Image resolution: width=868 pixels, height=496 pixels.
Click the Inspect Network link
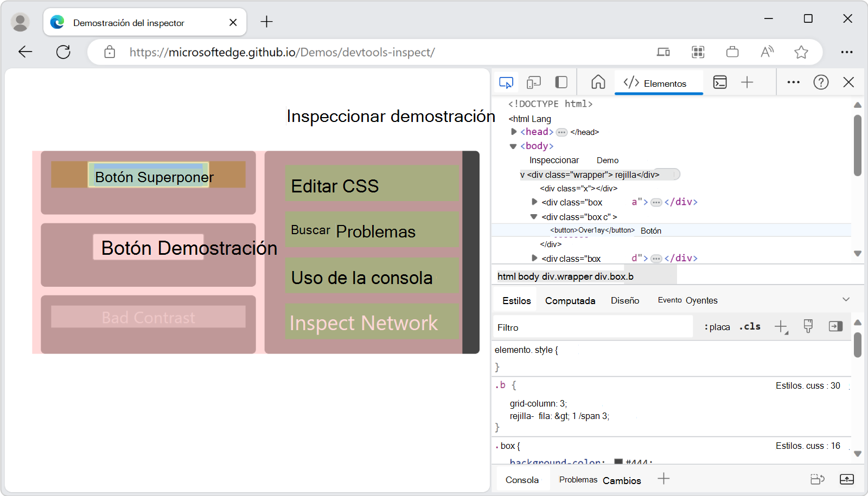[363, 323]
